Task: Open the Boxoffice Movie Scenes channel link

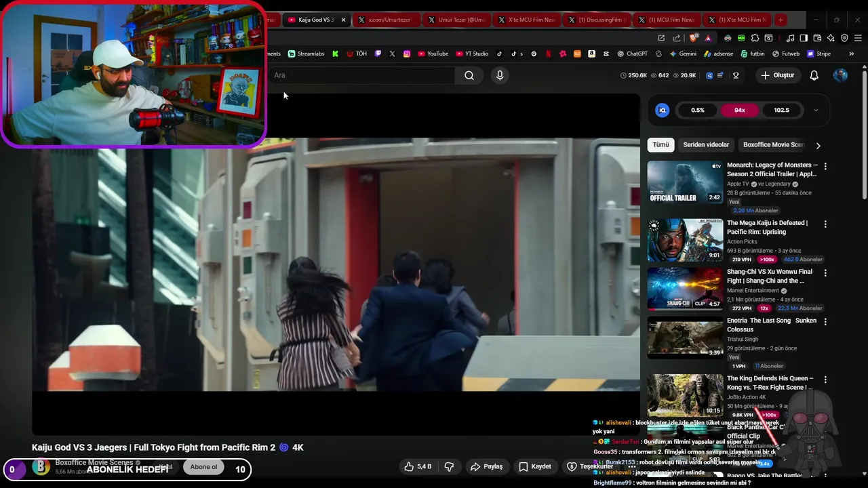Action: pyautogui.click(x=94, y=462)
